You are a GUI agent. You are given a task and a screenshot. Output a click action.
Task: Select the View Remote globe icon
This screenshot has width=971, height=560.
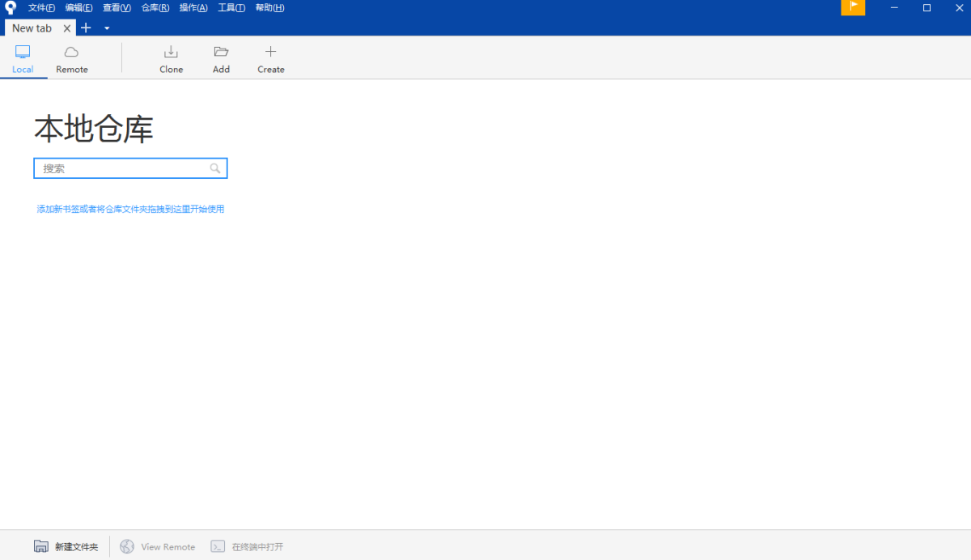click(x=127, y=546)
